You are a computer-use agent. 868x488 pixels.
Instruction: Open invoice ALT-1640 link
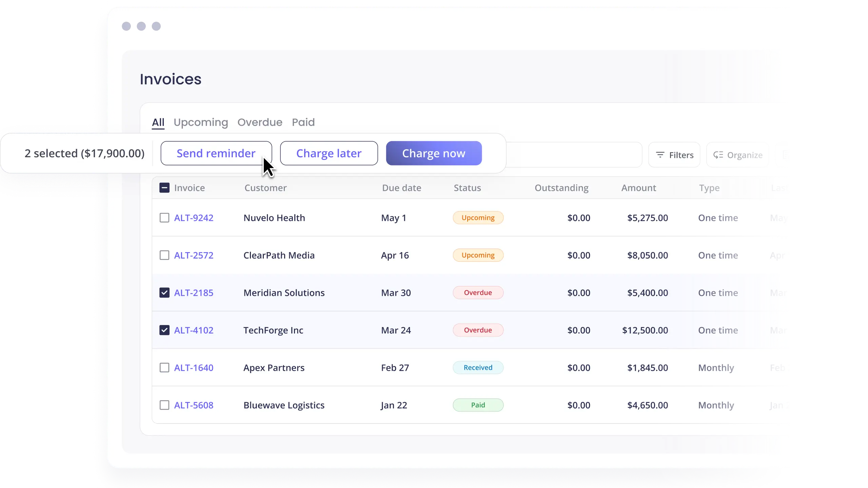pyautogui.click(x=194, y=368)
